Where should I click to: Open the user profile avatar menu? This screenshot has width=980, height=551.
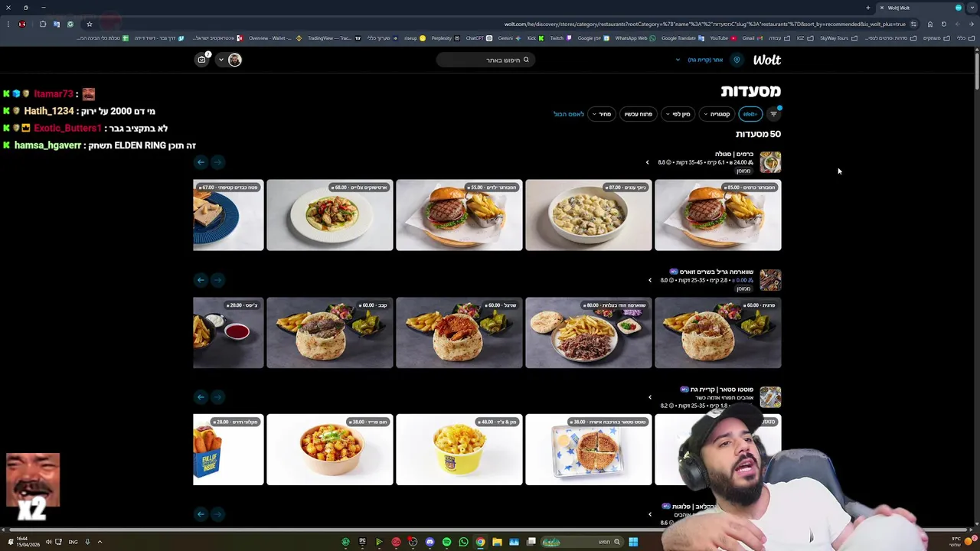[x=234, y=60]
